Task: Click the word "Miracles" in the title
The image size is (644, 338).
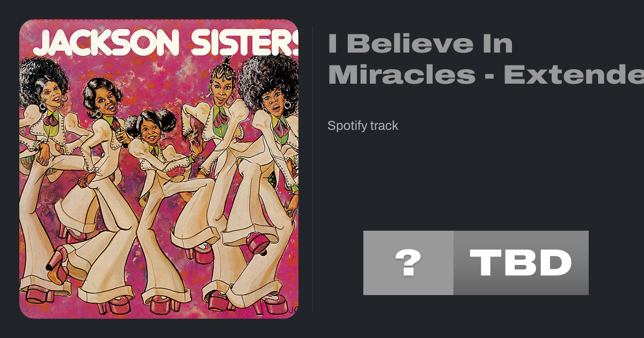Action: [401, 76]
